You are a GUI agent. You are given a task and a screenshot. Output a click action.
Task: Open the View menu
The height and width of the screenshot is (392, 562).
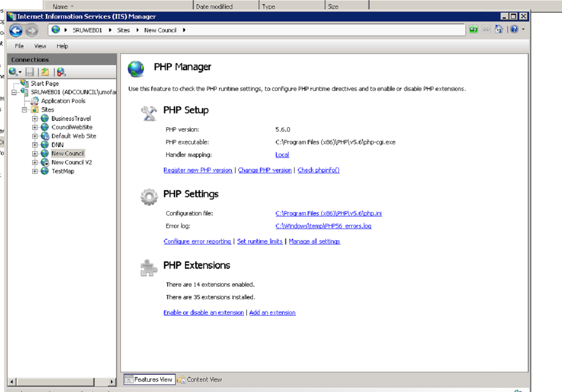click(40, 45)
